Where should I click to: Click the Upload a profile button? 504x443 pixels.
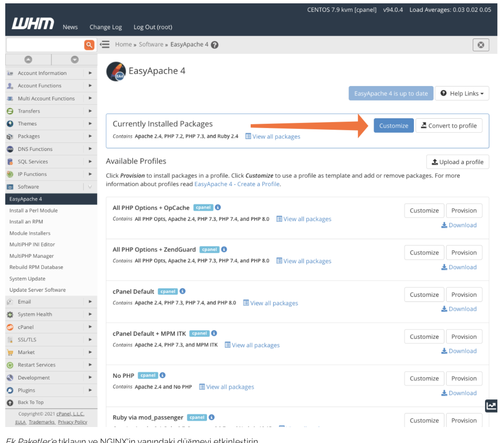(x=458, y=162)
